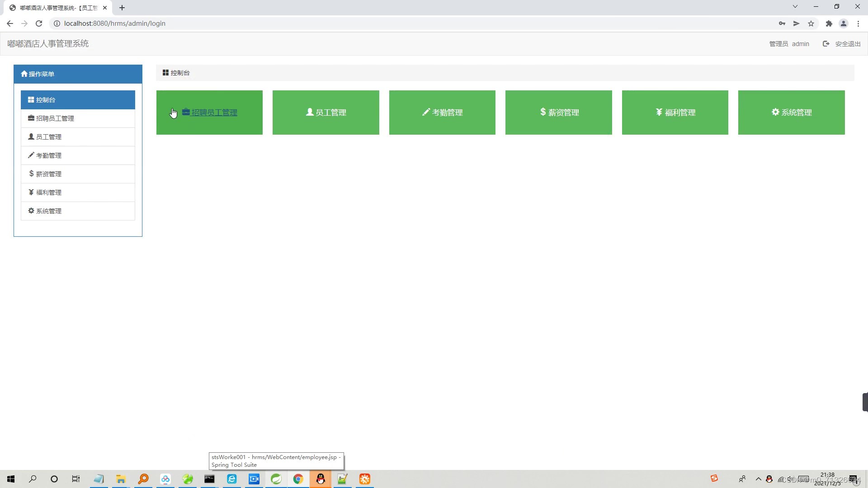Open Chrome from the taskbar
Viewport: 868px width, 488px height.
click(298, 479)
